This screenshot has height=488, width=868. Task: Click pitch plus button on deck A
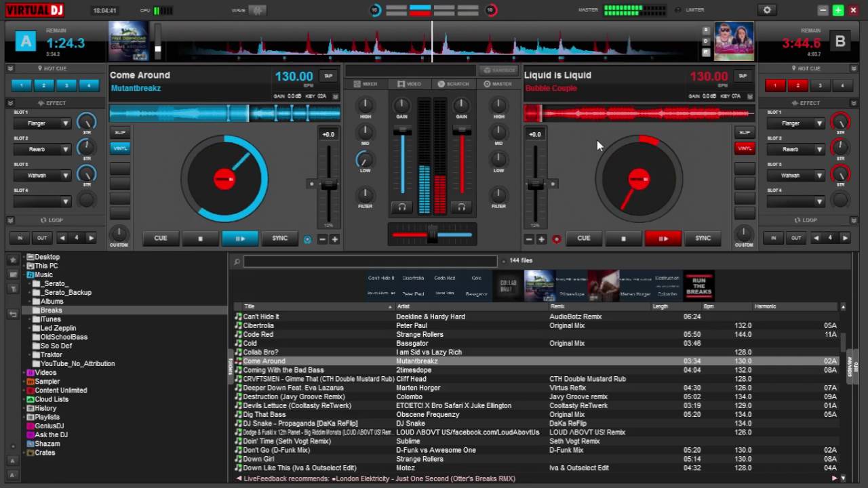point(334,239)
